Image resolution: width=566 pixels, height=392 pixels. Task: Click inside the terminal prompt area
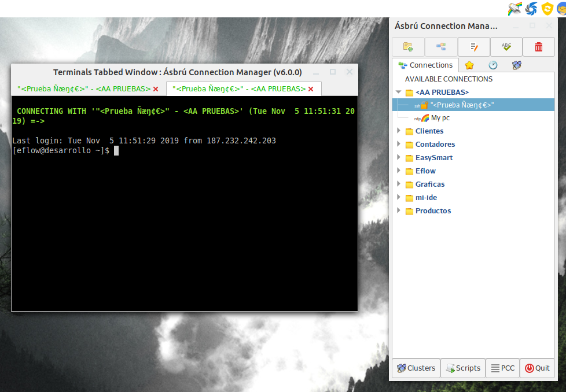[174, 202]
